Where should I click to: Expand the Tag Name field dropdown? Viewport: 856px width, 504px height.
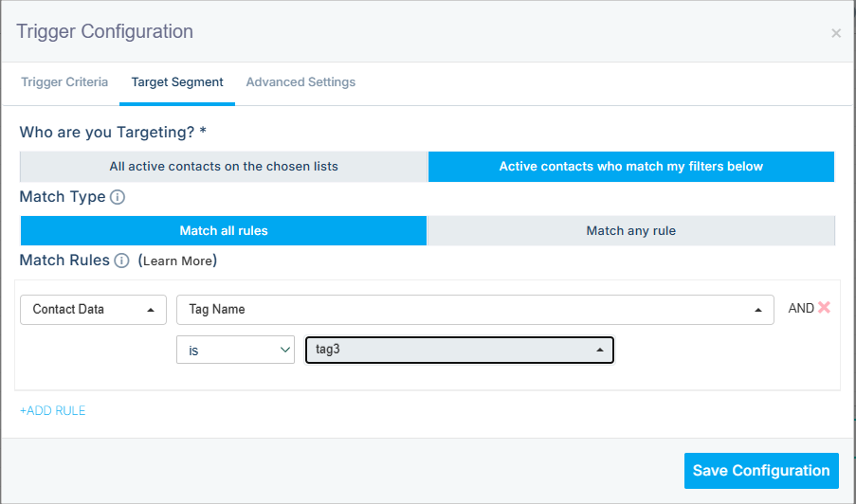click(475, 310)
